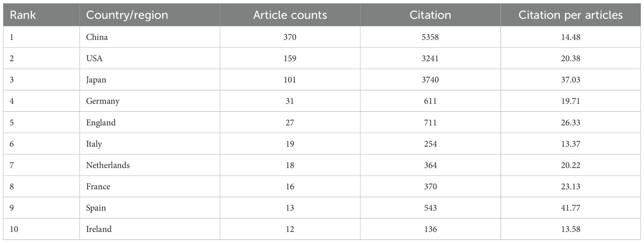The height and width of the screenshot is (243, 644).
Task: Select the Spain country cell
Action: click(x=96, y=208)
